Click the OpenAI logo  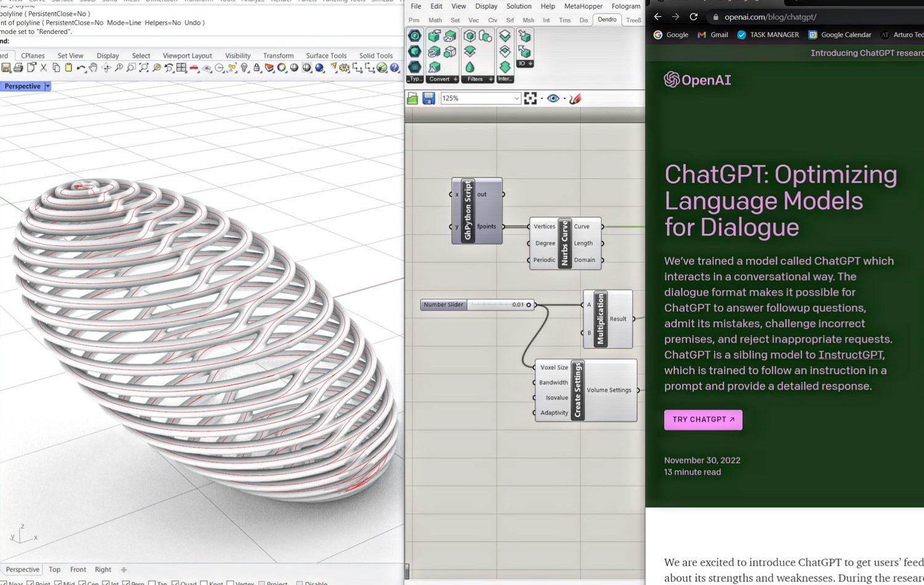click(x=697, y=79)
